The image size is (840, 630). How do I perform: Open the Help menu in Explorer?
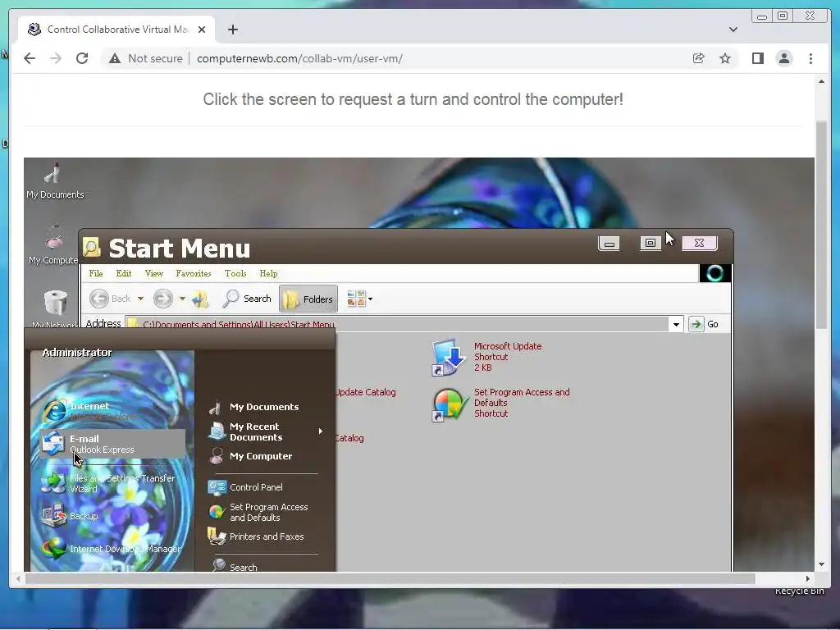268,273
